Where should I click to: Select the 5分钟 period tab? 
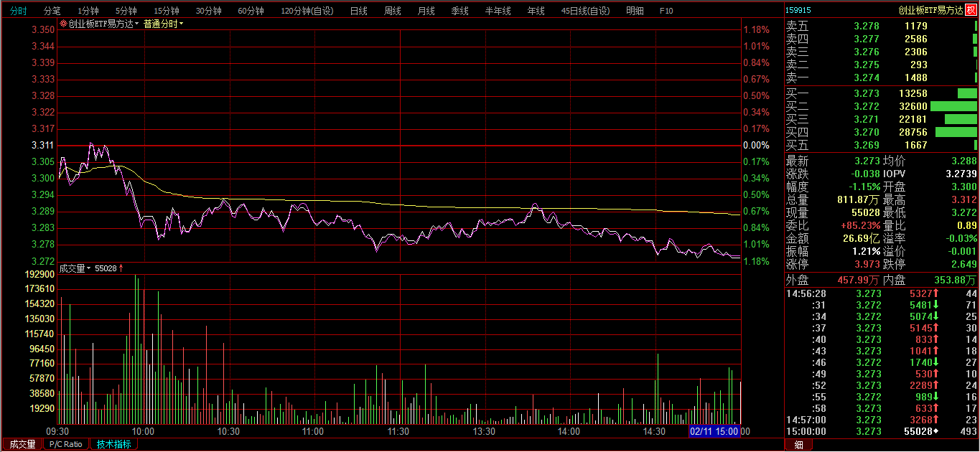click(x=126, y=11)
